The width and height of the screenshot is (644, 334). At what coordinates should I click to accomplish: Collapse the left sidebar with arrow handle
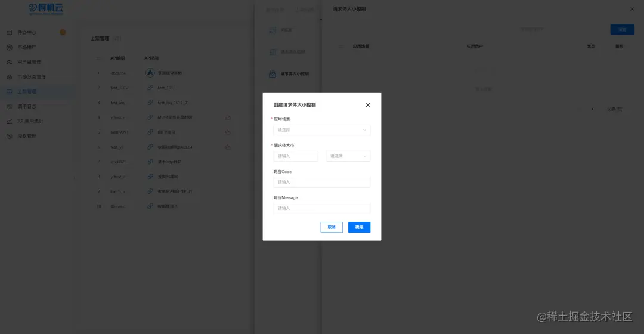tap(75, 178)
